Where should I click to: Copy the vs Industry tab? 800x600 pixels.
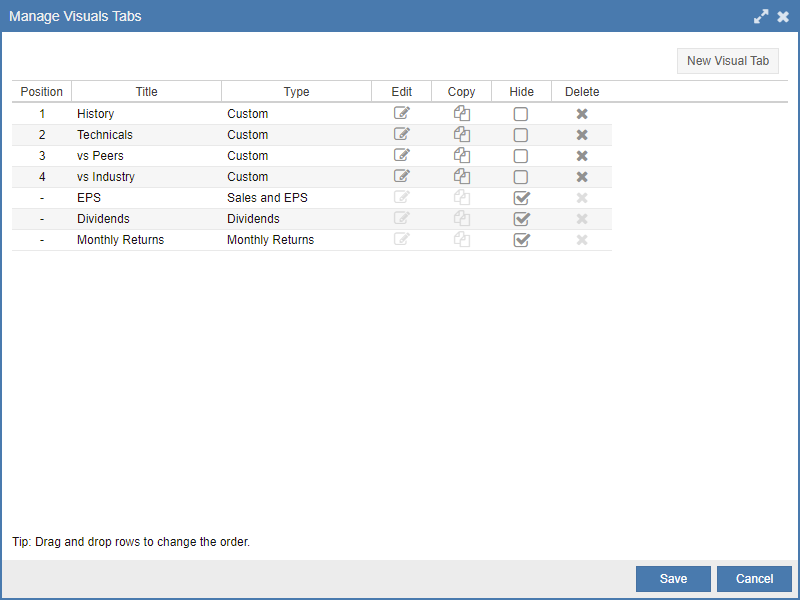tap(462, 176)
